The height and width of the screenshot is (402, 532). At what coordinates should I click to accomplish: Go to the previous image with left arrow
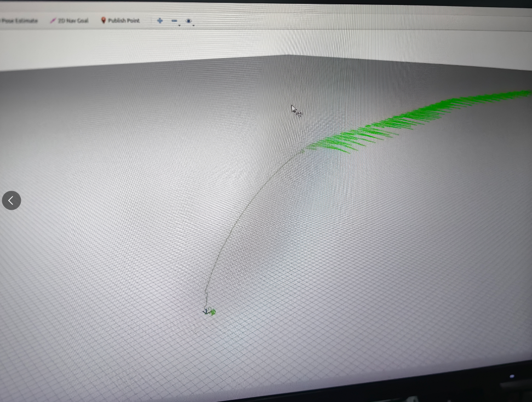point(11,200)
